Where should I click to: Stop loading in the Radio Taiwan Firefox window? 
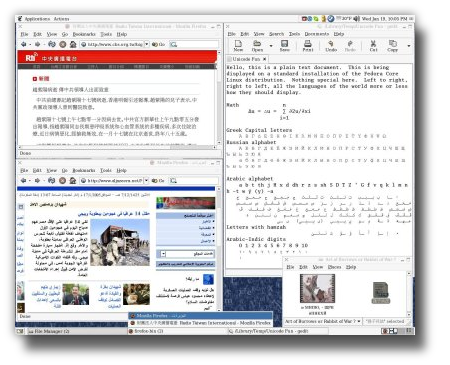[x=63, y=44]
